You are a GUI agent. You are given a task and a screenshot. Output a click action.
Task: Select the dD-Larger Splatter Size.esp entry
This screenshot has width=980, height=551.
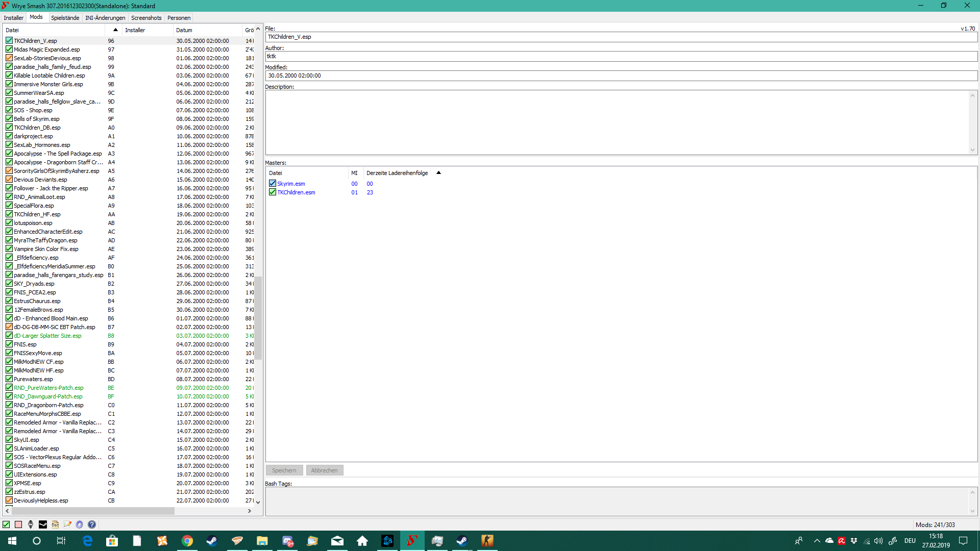47,336
